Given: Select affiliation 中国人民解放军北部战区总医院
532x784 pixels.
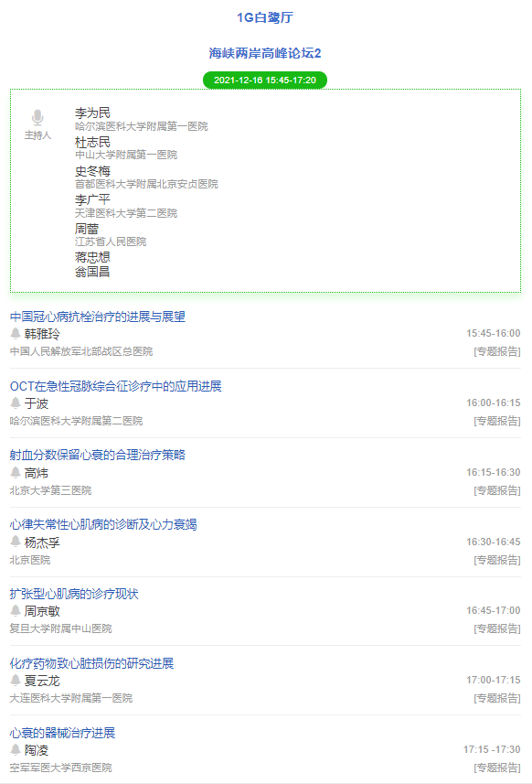Looking at the screenshot, I should coord(81,351).
